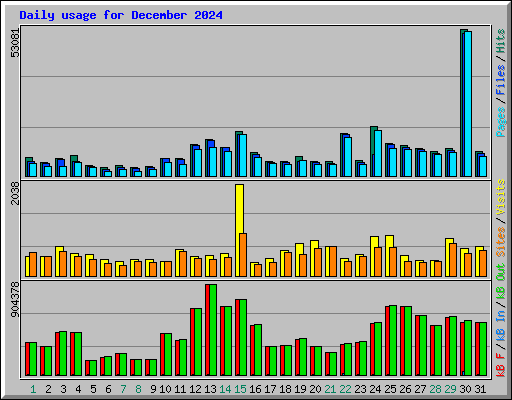512x400 pixels.
Task: Select day 29 on the x-axis
Action: tap(450, 389)
